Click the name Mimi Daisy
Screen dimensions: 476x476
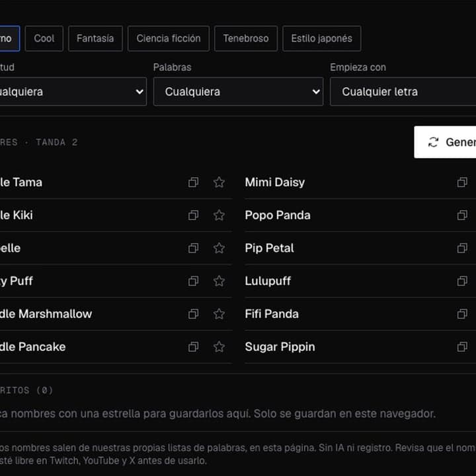[x=275, y=182]
